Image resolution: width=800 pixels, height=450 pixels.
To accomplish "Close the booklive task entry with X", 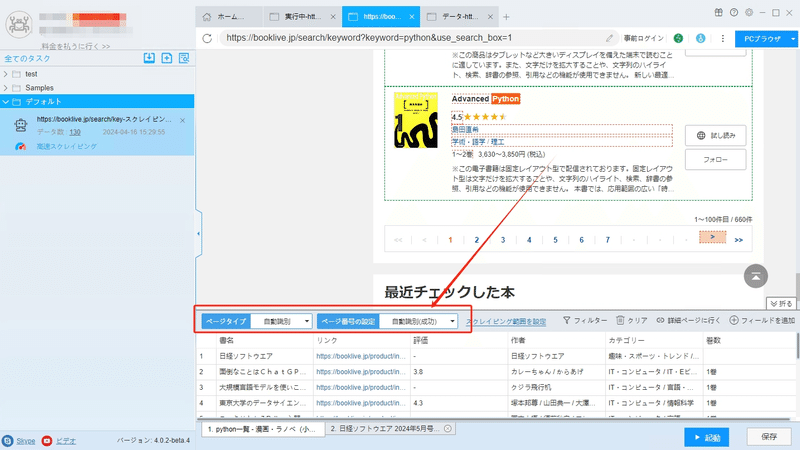I will click(x=183, y=120).
